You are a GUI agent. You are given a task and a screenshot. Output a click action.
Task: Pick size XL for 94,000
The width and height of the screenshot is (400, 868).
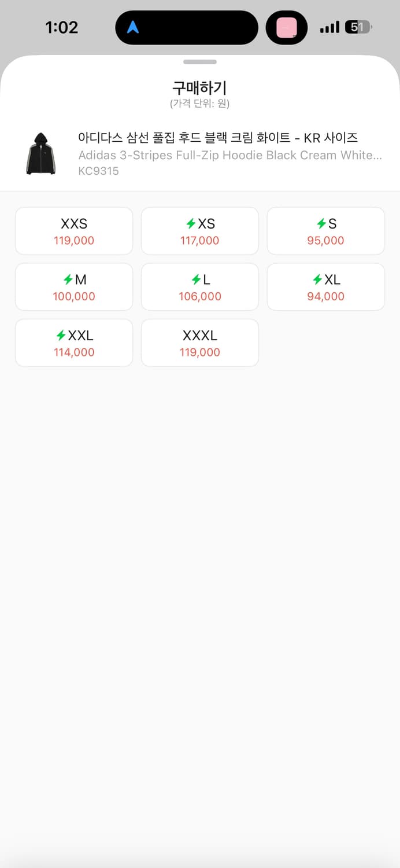[325, 287]
